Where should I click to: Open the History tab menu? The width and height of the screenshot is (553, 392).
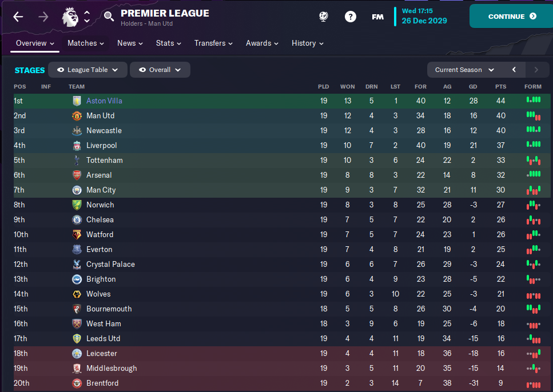[308, 43]
